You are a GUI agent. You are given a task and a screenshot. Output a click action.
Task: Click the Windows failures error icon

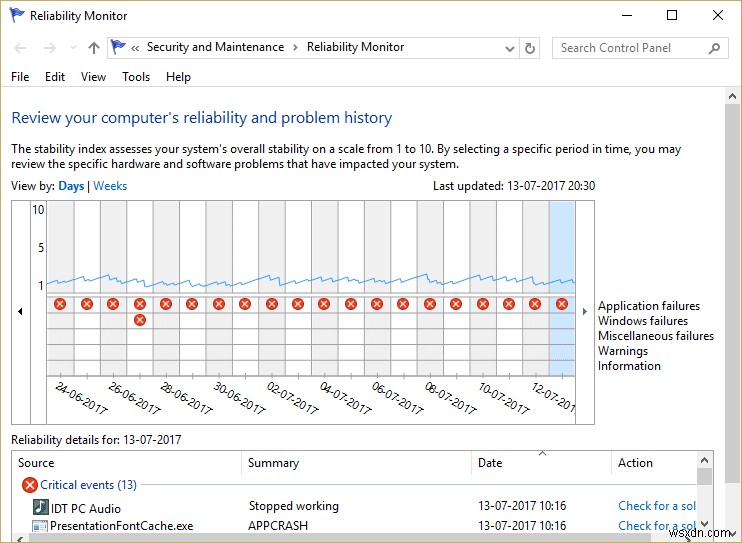click(x=140, y=320)
